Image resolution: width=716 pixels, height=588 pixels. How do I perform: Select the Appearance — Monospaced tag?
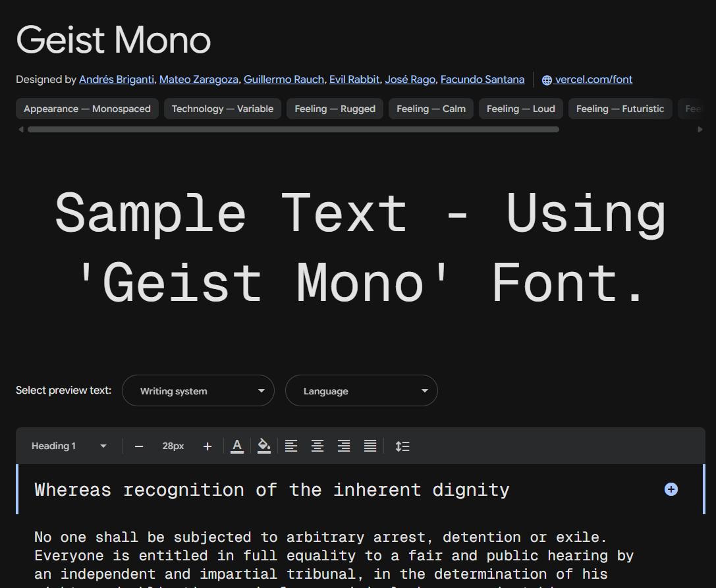pyautogui.click(x=87, y=109)
